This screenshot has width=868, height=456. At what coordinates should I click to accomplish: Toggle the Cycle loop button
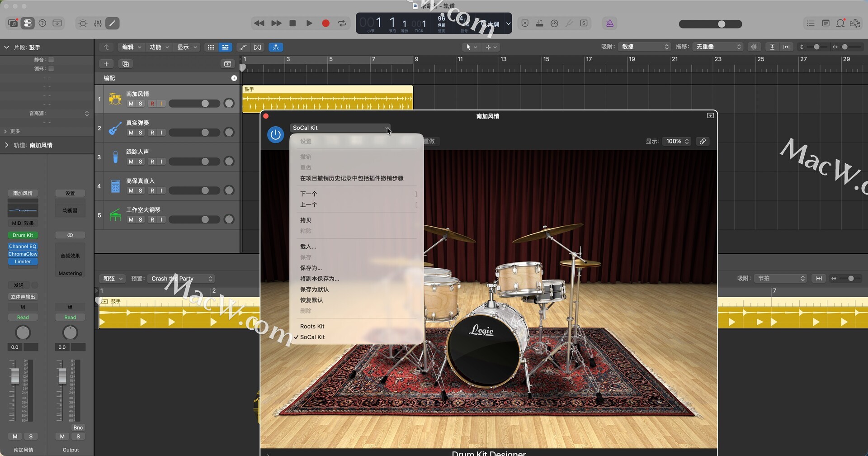pyautogui.click(x=342, y=24)
